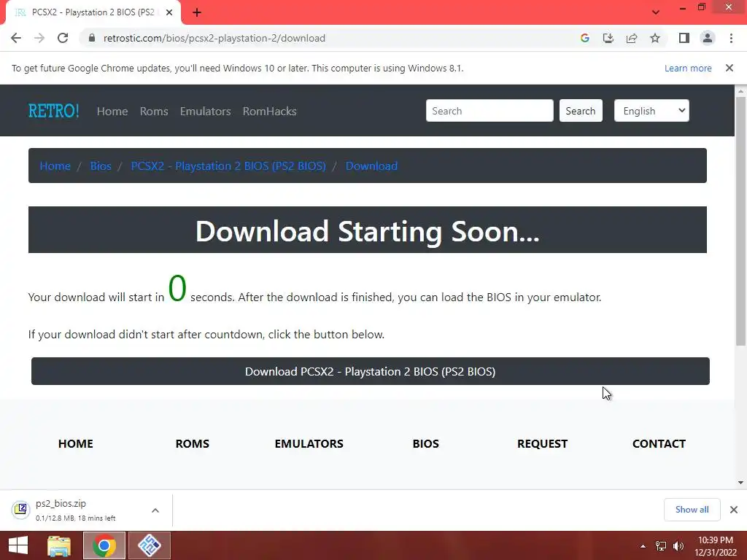Image resolution: width=747 pixels, height=560 pixels.
Task: Toggle the Chrome side panel icon
Action: click(684, 38)
